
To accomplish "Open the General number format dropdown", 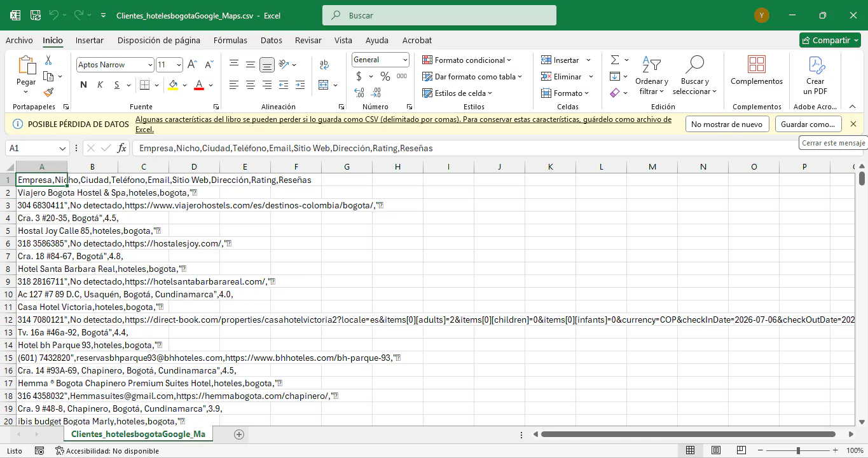I will 405,60.
